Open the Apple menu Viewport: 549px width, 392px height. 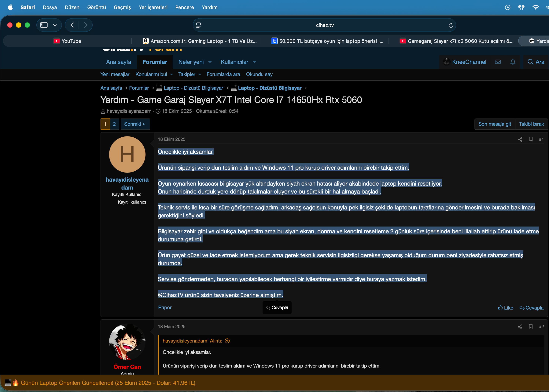[10, 7]
